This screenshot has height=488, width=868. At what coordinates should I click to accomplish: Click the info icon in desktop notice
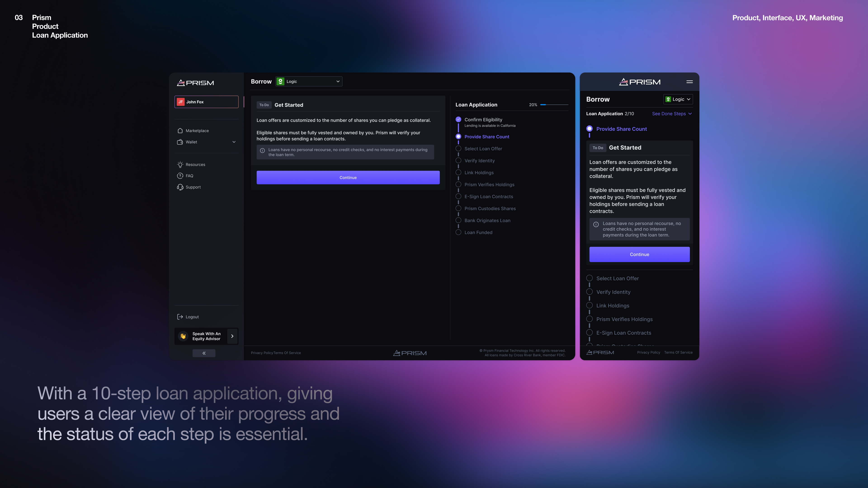click(262, 150)
